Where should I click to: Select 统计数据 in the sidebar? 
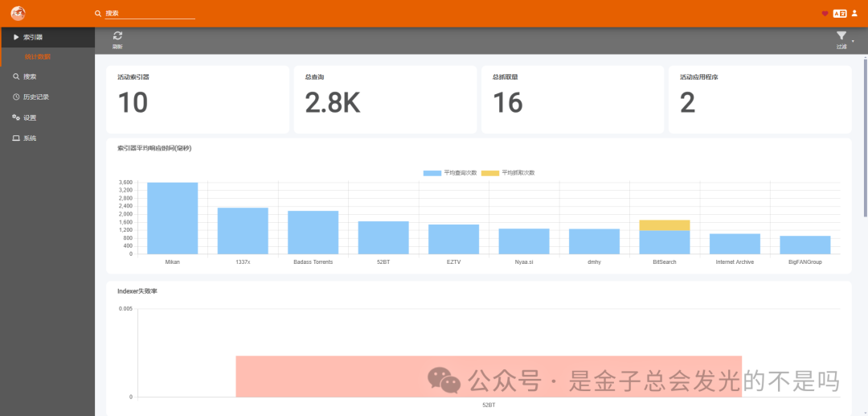tap(38, 56)
